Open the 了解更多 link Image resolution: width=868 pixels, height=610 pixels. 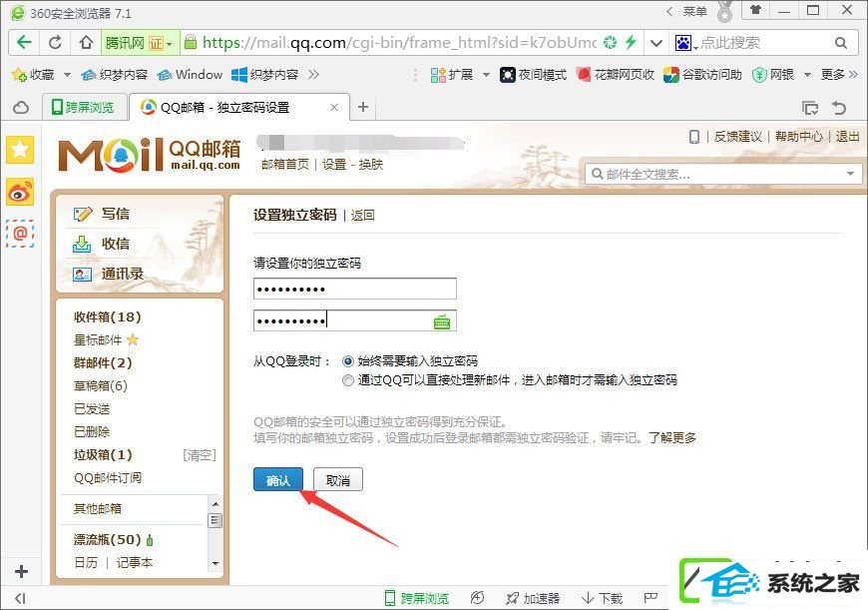tap(672, 437)
